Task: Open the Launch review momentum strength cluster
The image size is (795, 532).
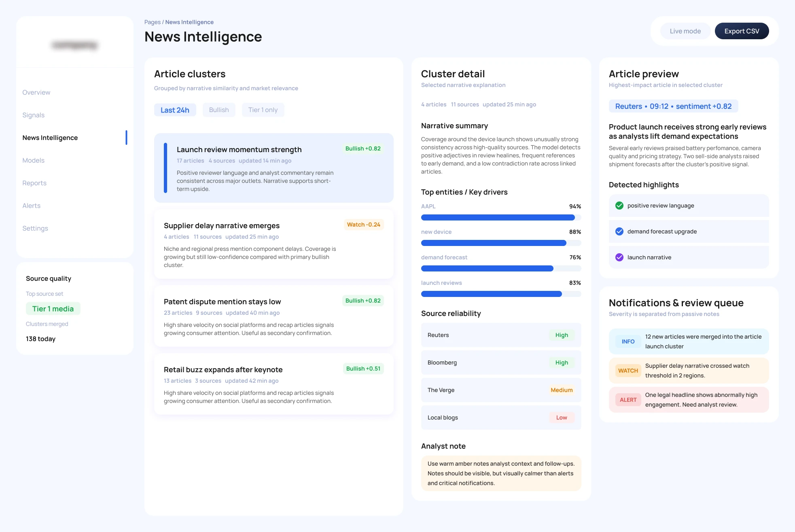Action: coord(274,168)
